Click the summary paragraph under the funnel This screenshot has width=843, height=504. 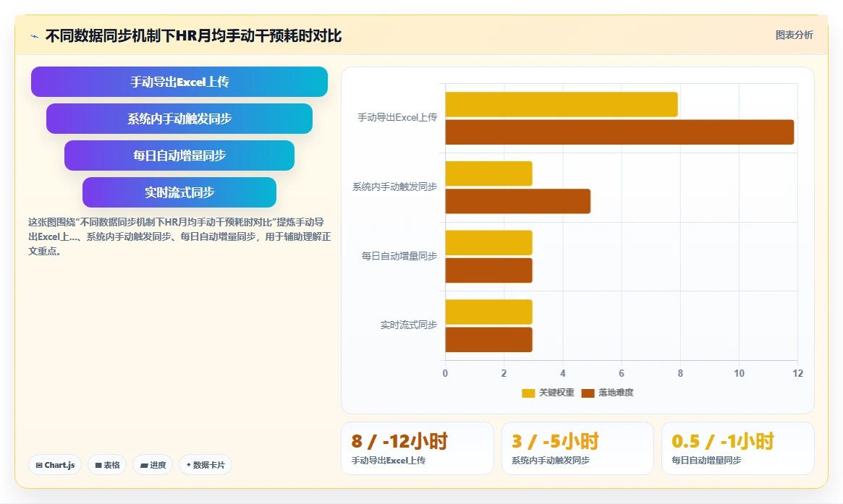(179, 236)
